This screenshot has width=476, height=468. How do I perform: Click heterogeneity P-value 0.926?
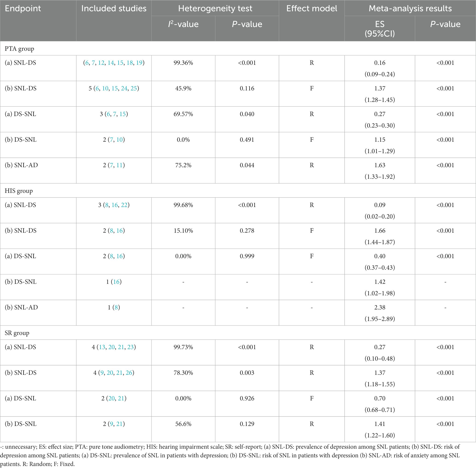click(x=247, y=398)
